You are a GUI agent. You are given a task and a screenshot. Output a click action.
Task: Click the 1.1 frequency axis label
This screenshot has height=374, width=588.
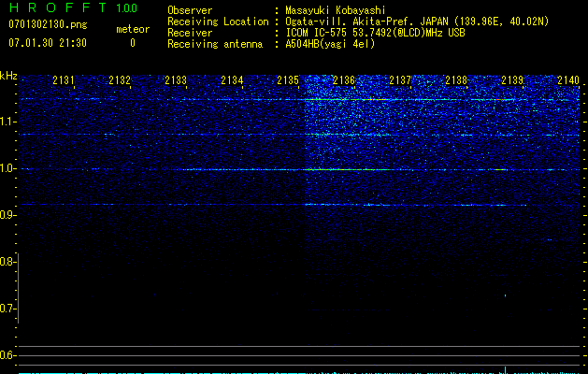[x=7, y=122]
